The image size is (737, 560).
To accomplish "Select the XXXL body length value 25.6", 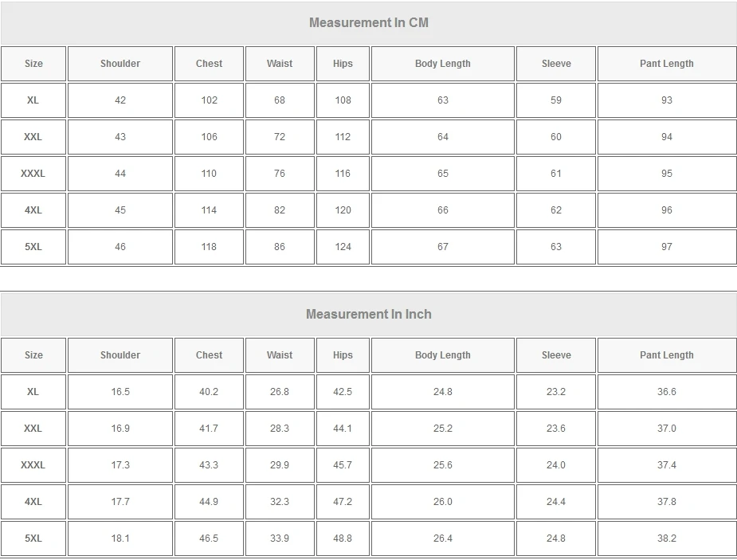I will coord(442,465).
